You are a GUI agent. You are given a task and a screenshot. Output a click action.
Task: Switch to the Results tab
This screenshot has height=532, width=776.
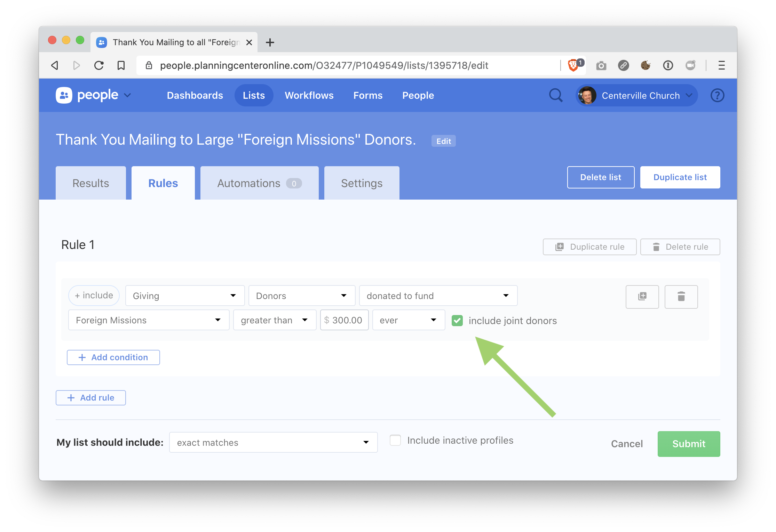pyautogui.click(x=90, y=183)
